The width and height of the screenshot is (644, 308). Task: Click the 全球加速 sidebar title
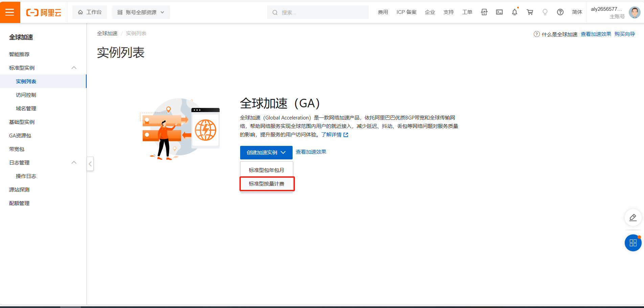21,37
